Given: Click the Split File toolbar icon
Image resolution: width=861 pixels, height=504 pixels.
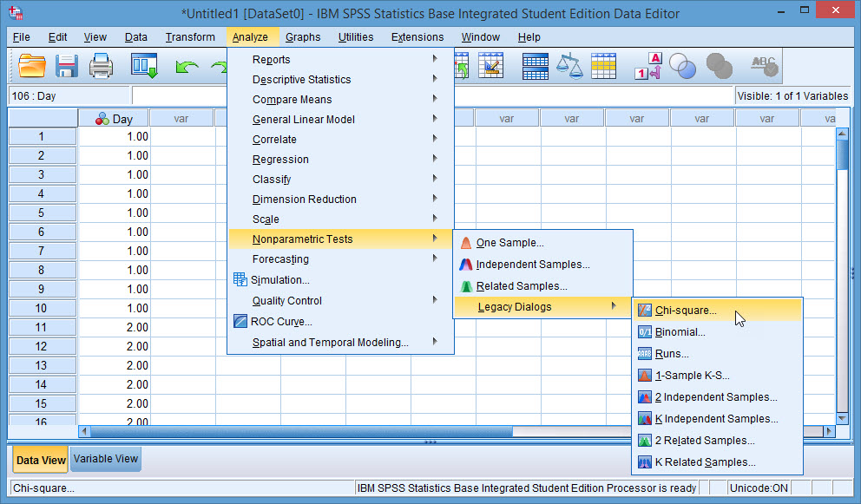Looking at the screenshot, I should pyautogui.click(x=535, y=67).
